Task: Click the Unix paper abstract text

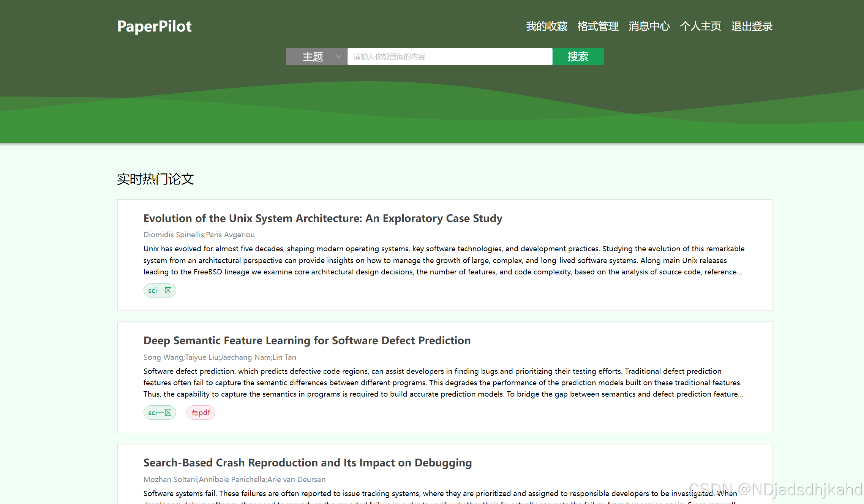Action: (444, 260)
